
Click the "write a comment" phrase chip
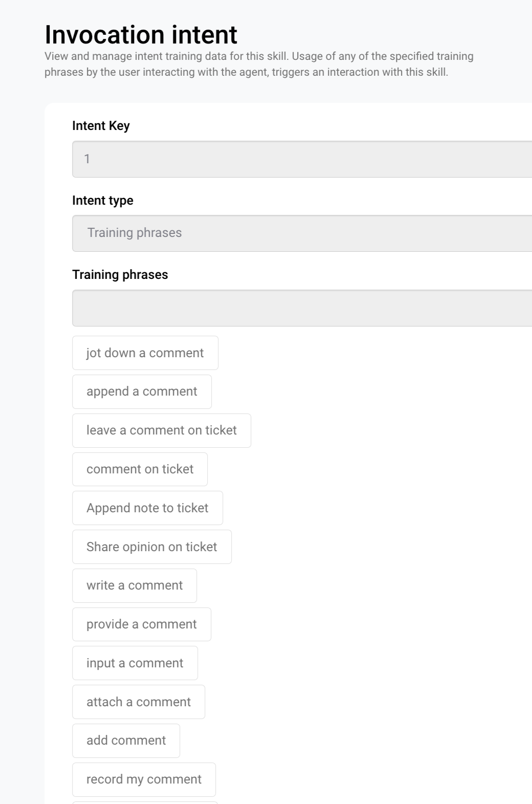click(135, 585)
